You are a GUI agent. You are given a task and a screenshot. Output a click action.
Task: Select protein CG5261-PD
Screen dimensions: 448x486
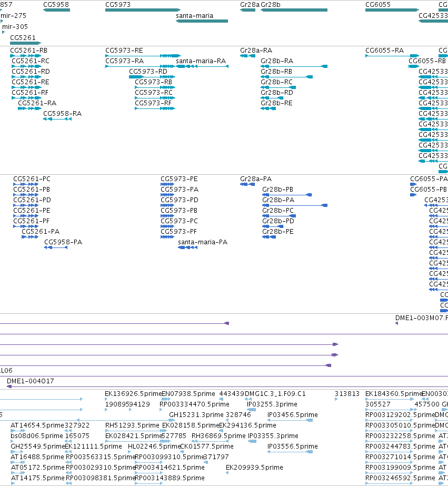32,200
